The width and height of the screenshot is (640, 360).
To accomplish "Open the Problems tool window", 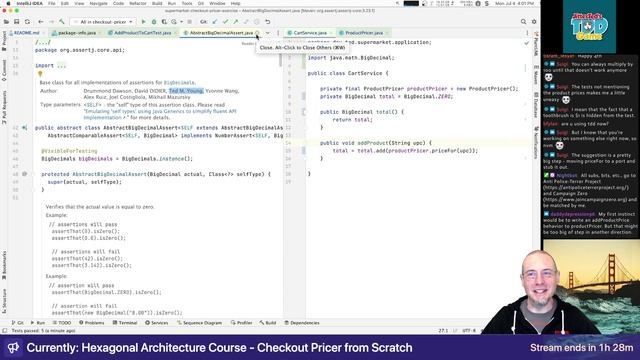I will click(x=91, y=322).
